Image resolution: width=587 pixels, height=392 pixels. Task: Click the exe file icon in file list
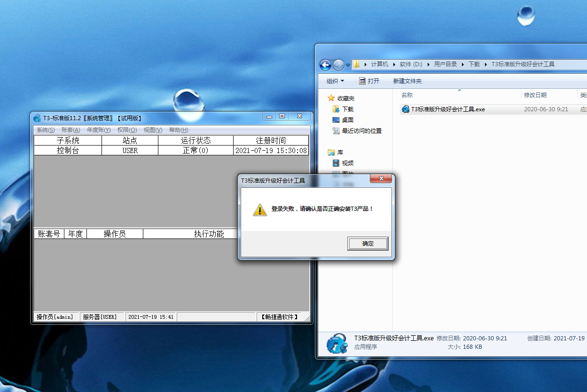[x=405, y=109]
